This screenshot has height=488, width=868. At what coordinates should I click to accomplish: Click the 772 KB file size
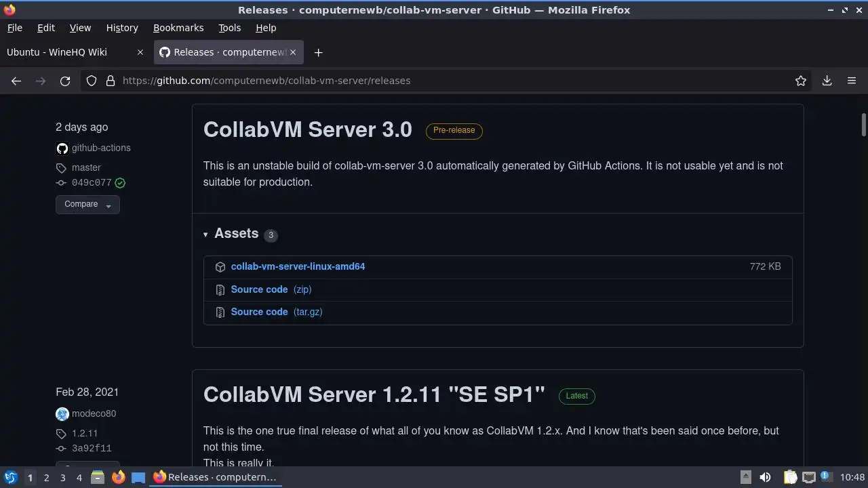coord(766,266)
